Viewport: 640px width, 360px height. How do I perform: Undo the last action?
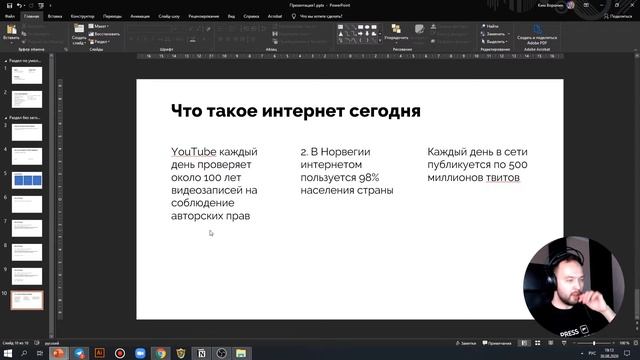tap(19, 6)
